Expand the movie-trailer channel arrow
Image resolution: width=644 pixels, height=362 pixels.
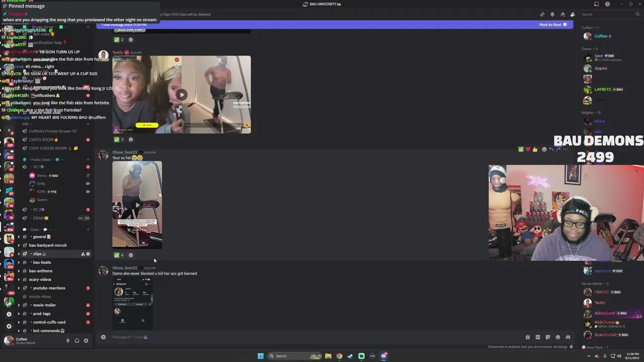pos(19,305)
